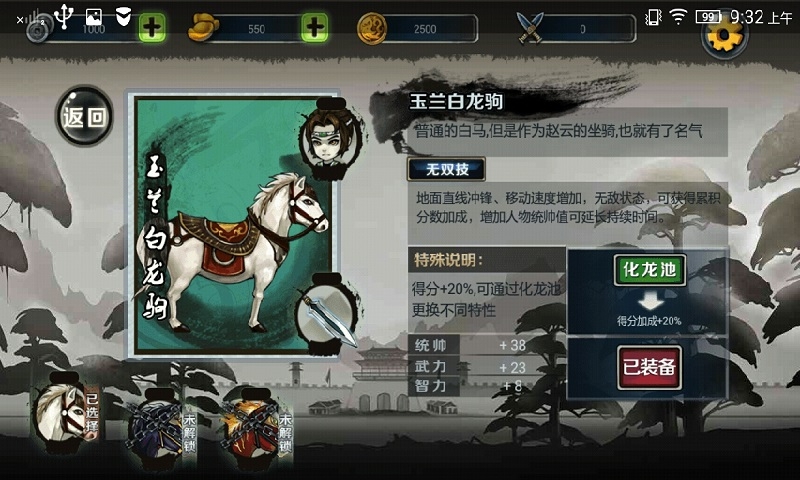Tap the gold ingot currency icon
The height and width of the screenshot is (480, 800).
203,28
